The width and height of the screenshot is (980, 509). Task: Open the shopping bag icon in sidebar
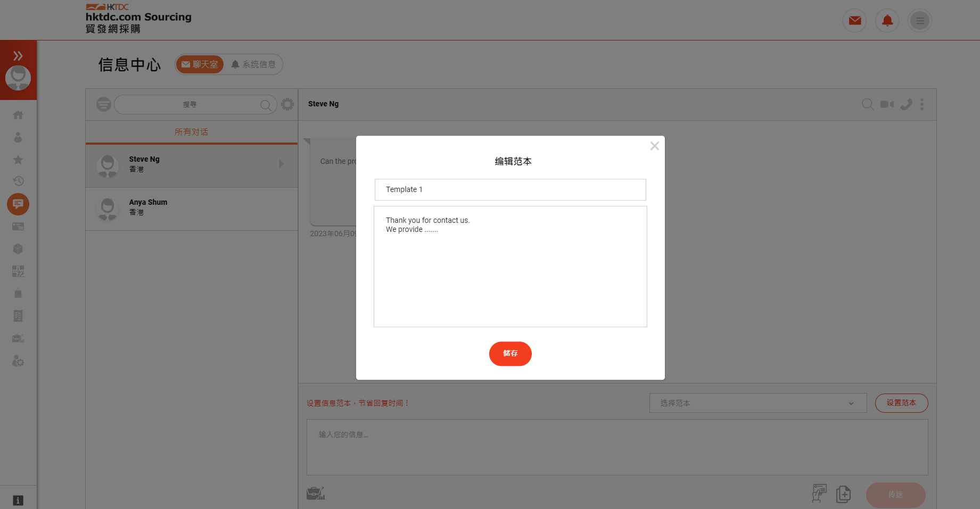point(18,294)
